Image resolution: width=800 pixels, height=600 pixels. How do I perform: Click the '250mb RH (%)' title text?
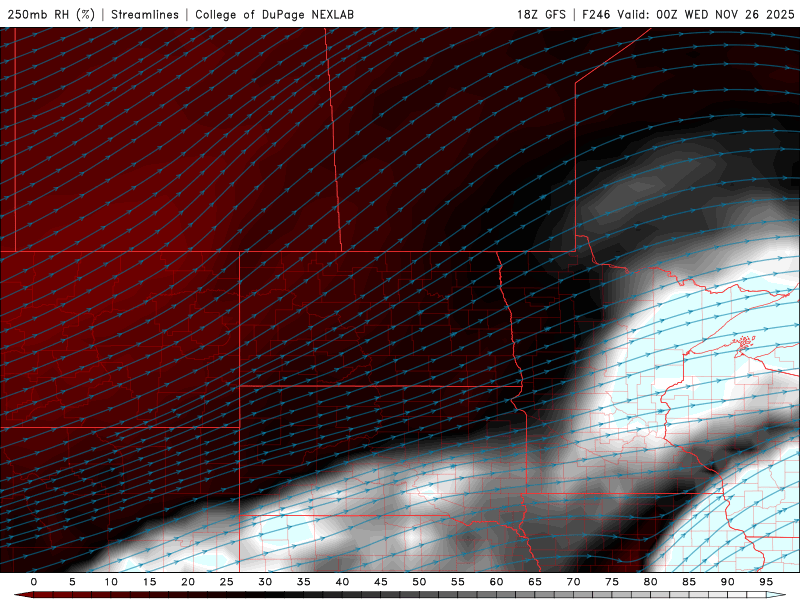click(x=51, y=14)
